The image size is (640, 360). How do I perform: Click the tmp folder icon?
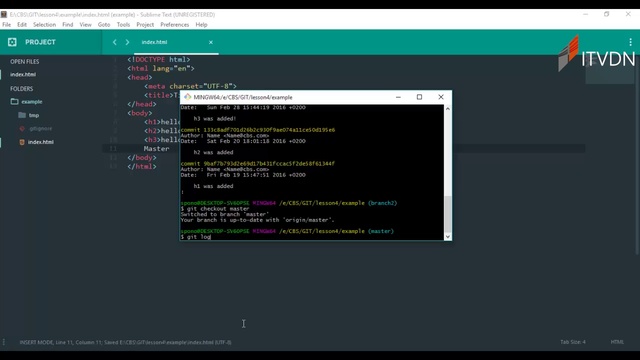pos(22,115)
